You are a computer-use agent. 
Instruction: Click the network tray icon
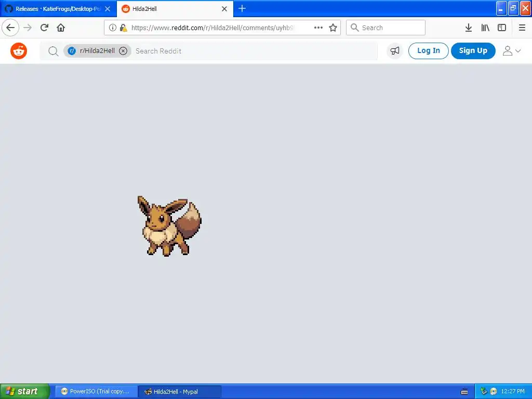(484, 391)
